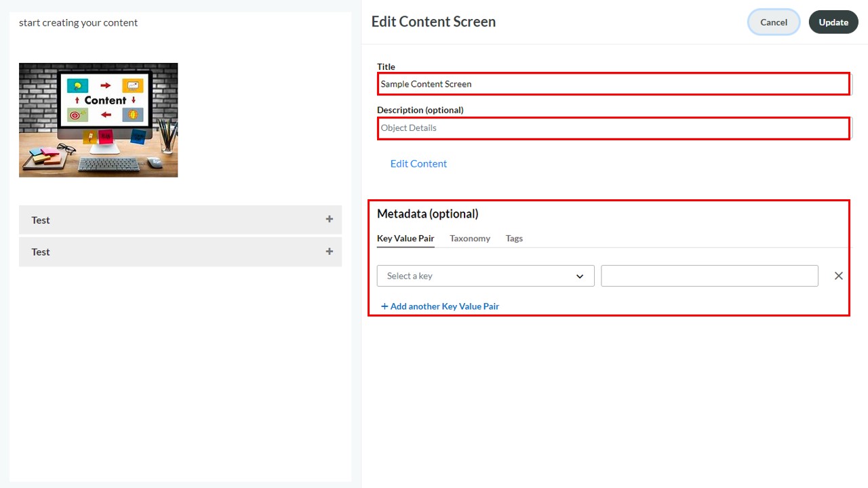868x488 pixels.
Task: Open the Select a key dropdown
Action: [486, 276]
